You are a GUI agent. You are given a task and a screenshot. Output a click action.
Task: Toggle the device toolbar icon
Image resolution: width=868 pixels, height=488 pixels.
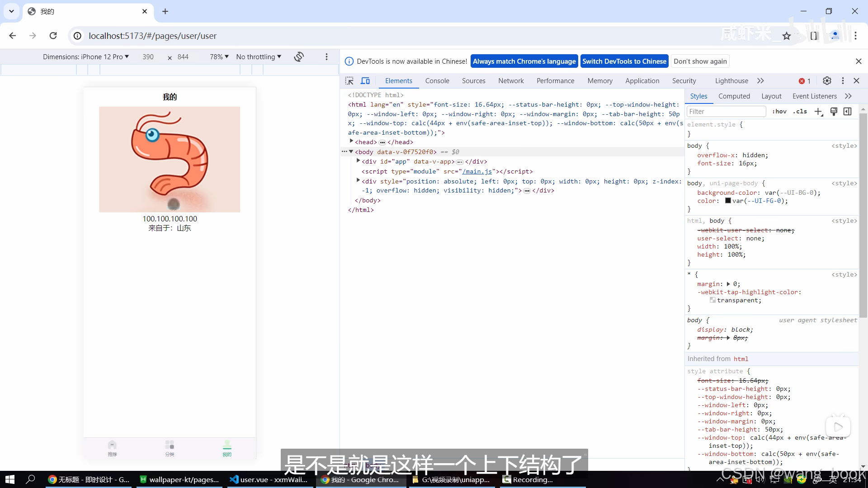[x=365, y=81]
